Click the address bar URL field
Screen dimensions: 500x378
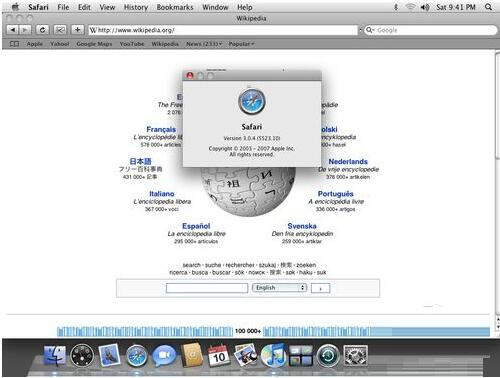coord(223,30)
